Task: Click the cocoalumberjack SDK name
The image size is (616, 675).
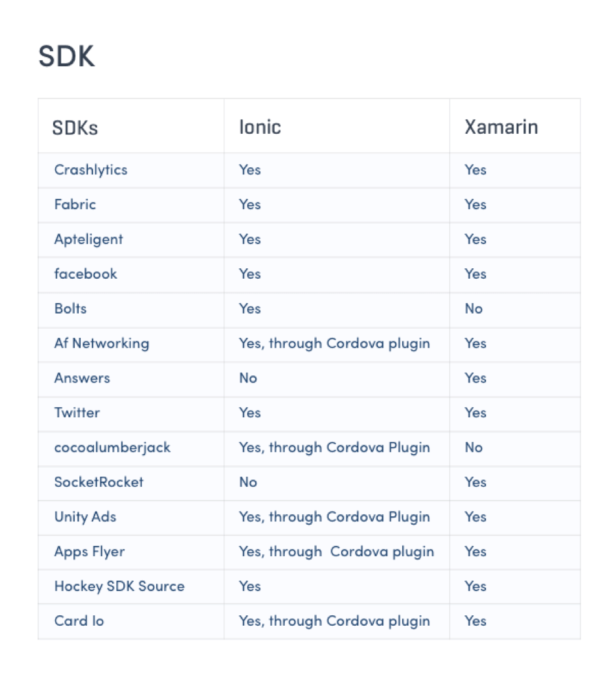Action: tap(112, 447)
